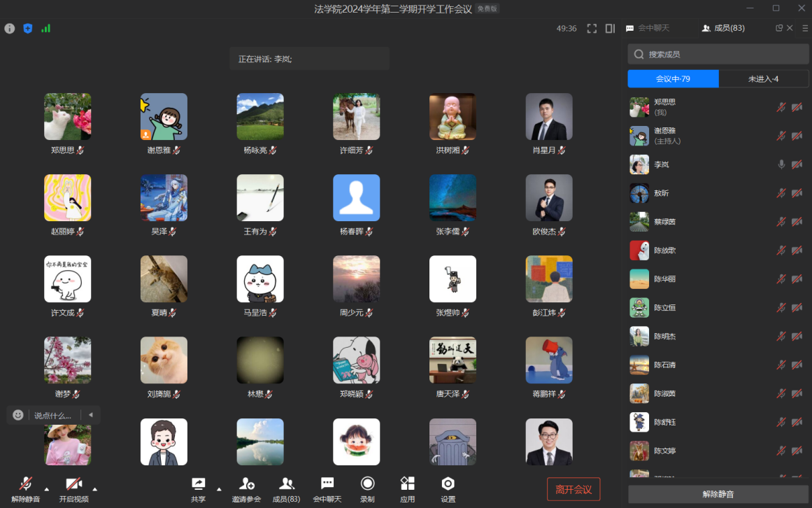Open the meeting info icon
The height and width of the screenshot is (508, 812).
tap(9, 29)
